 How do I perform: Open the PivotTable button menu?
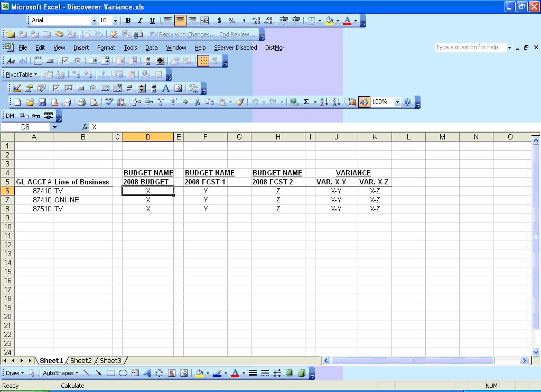(21, 74)
